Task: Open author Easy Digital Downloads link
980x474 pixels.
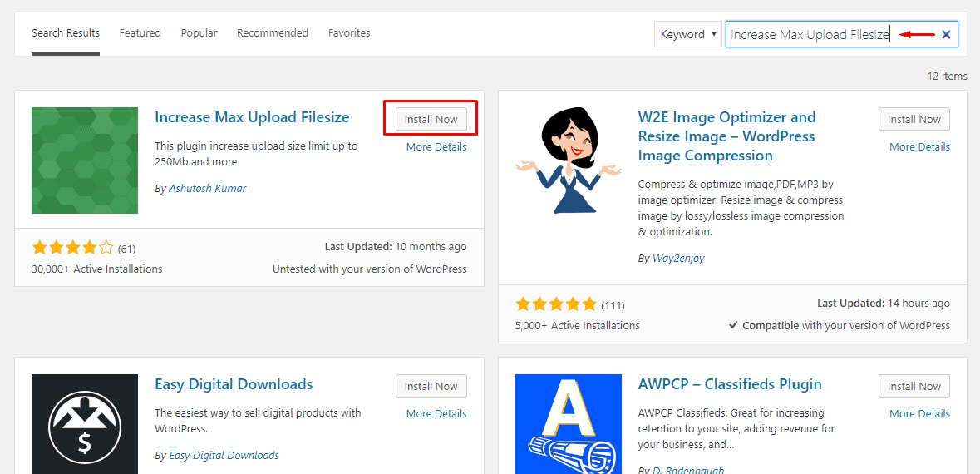Action: 224,455
